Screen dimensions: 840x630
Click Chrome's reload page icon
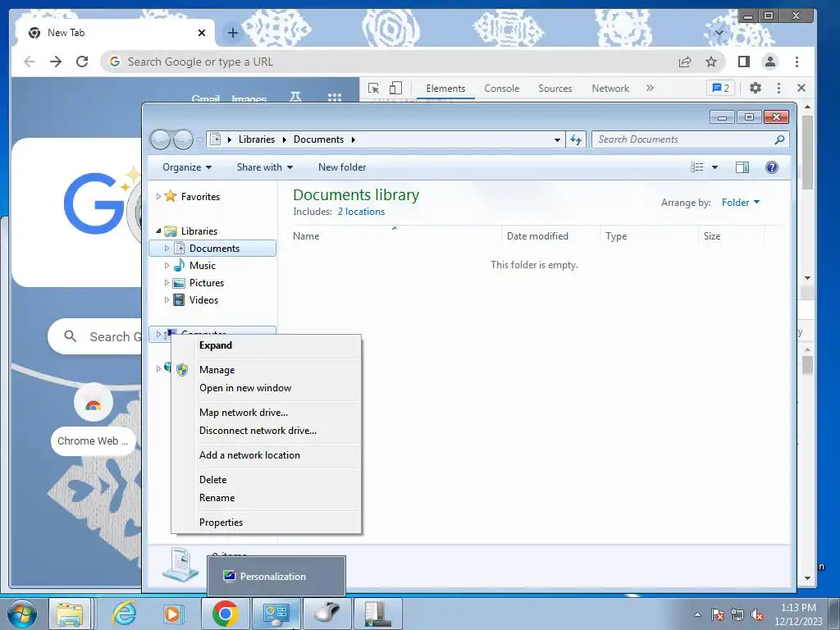tap(82, 62)
